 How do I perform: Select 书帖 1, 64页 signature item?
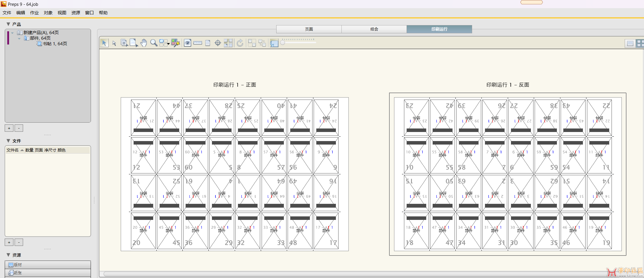click(x=55, y=44)
